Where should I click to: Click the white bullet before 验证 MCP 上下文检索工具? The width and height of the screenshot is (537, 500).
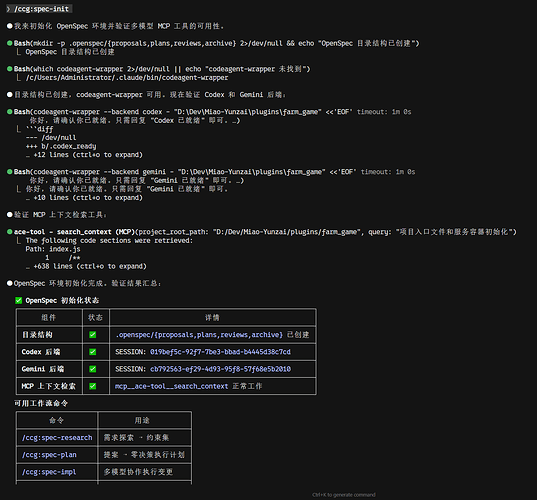tap(10, 215)
